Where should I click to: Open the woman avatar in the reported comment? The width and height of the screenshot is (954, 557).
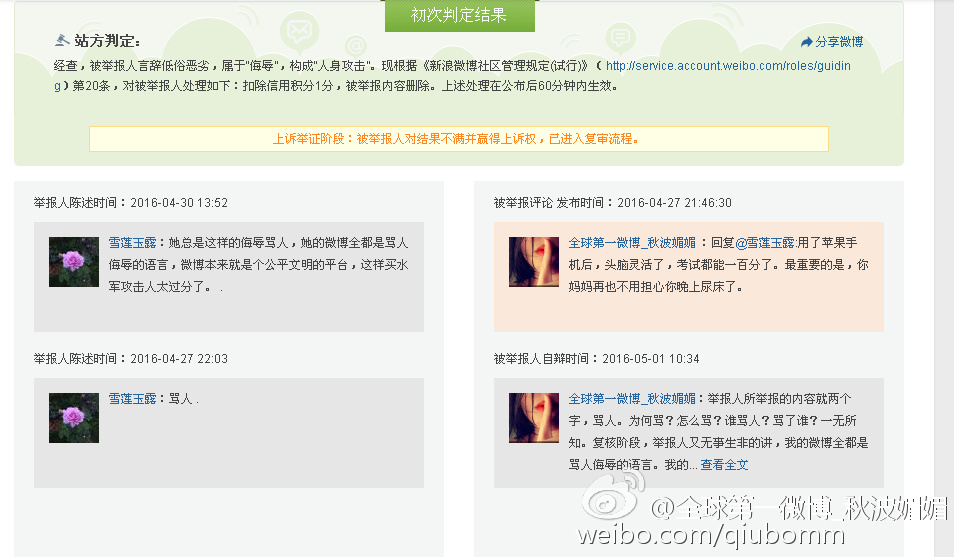click(534, 262)
